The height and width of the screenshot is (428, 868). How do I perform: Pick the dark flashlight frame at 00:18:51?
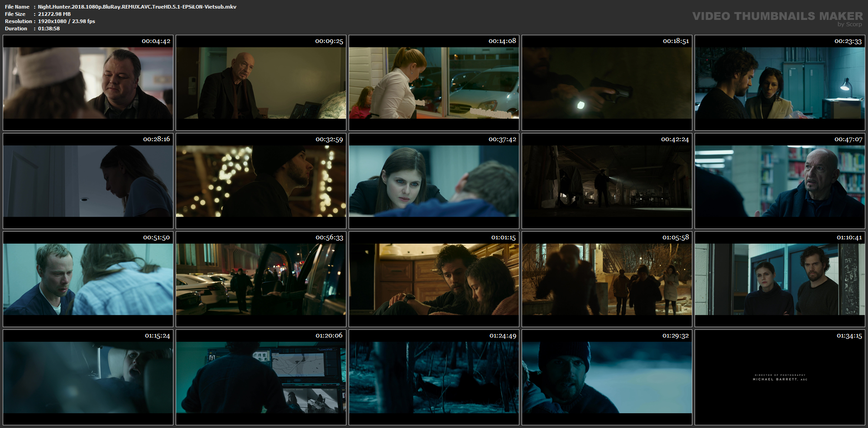tap(607, 83)
